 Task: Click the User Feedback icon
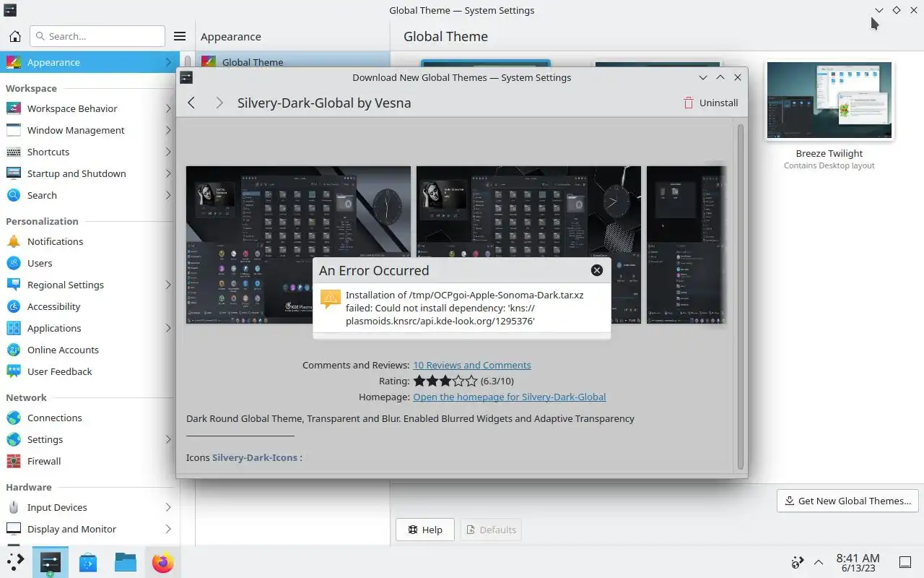click(14, 371)
